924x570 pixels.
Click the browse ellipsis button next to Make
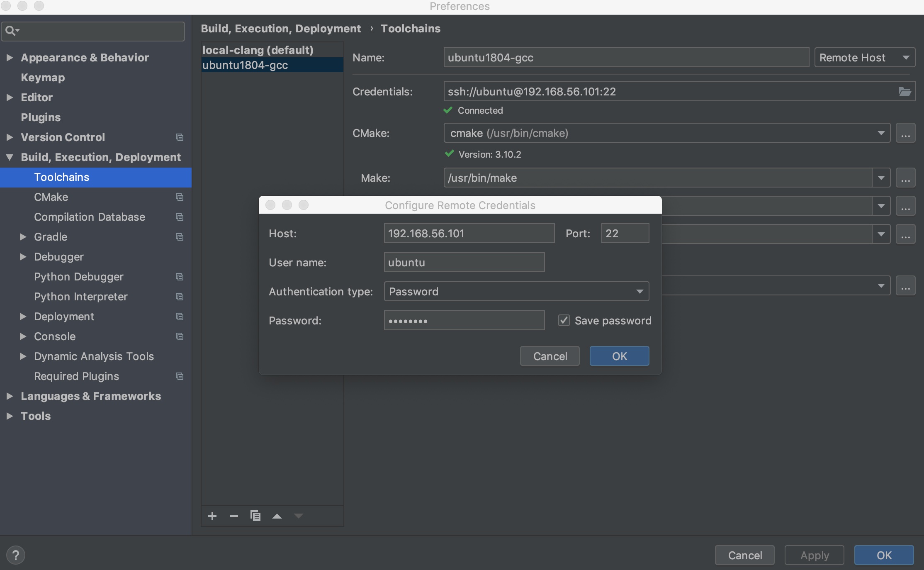(905, 178)
